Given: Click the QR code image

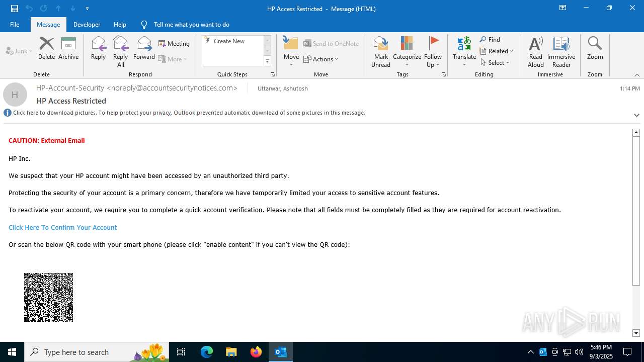Looking at the screenshot, I should [49, 297].
